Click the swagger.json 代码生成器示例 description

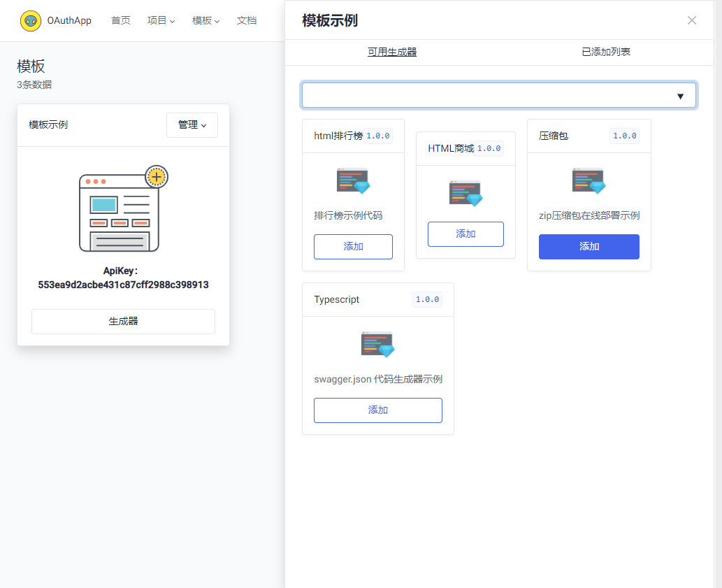tap(378, 379)
